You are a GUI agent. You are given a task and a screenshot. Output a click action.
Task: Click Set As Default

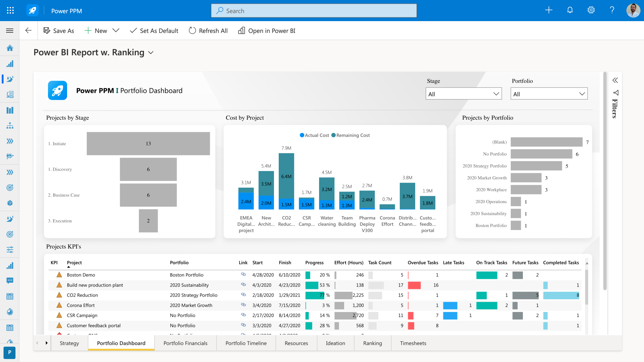click(x=154, y=31)
